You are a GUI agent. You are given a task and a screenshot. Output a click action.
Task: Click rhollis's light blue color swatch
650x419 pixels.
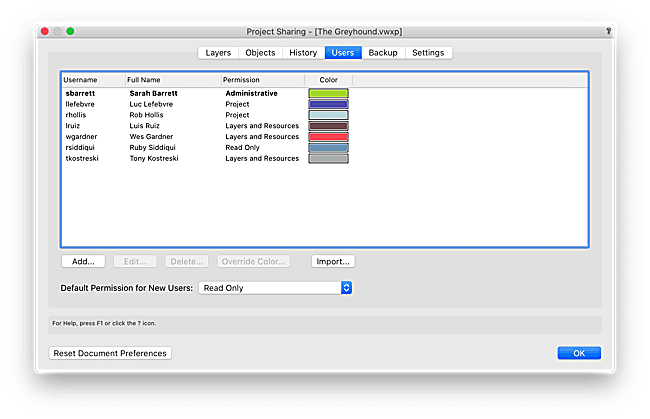pyautogui.click(x=328, y=115)
